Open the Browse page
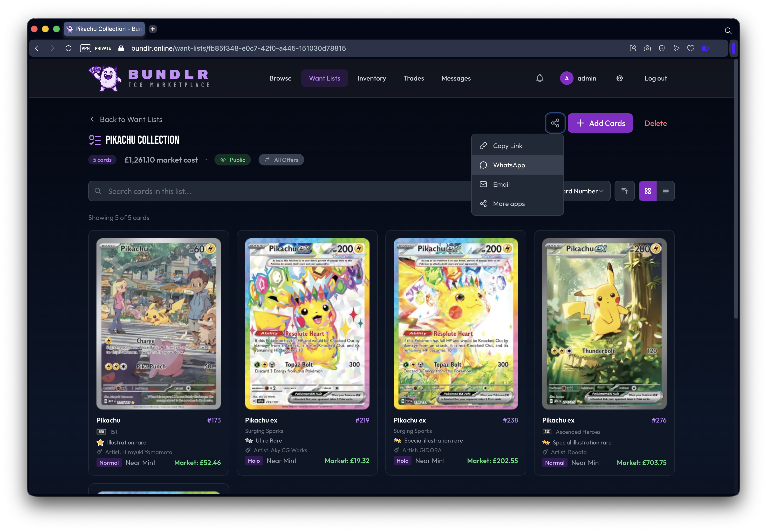The image size is (767, 532). pos(280,78)
